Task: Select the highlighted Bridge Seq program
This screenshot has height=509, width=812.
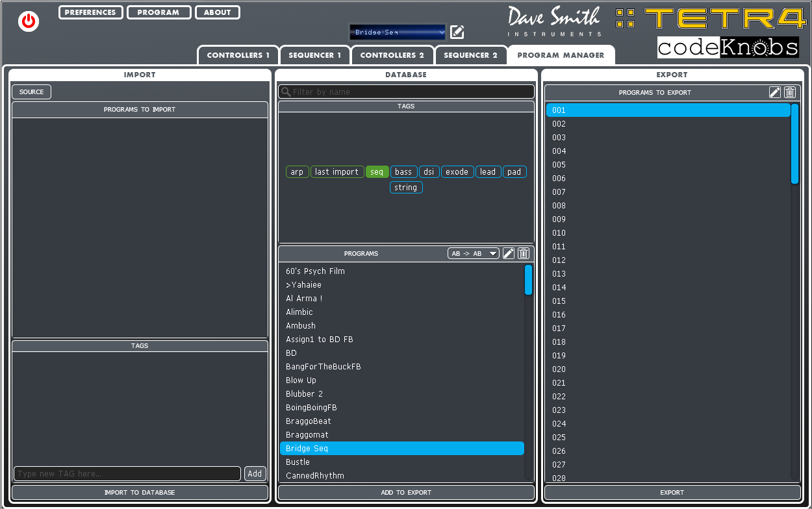Action: [402, 449]
